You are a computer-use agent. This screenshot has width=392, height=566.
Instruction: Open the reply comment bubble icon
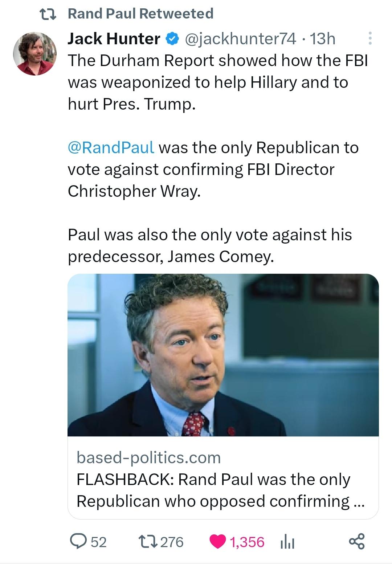[x=77, y=542]
